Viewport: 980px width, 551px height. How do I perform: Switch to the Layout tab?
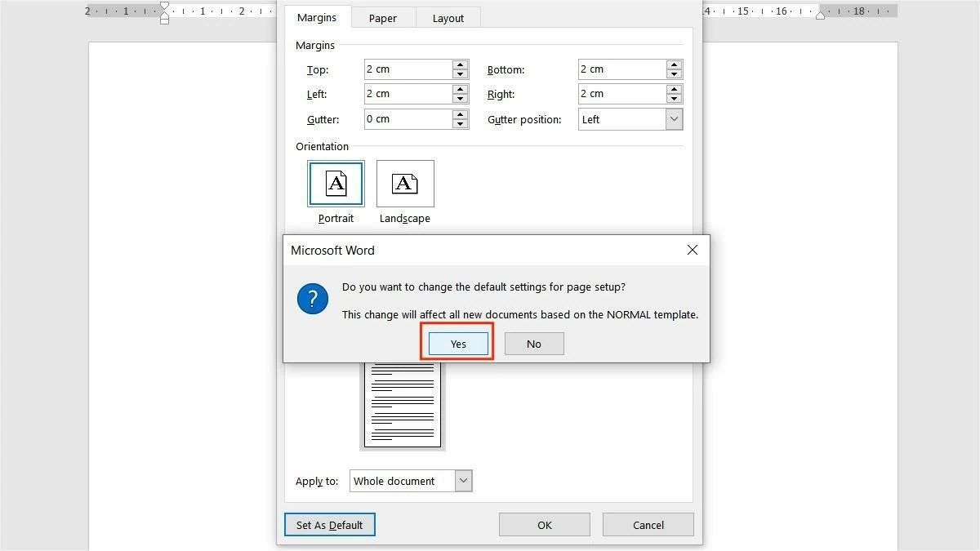tap(448, 17)
